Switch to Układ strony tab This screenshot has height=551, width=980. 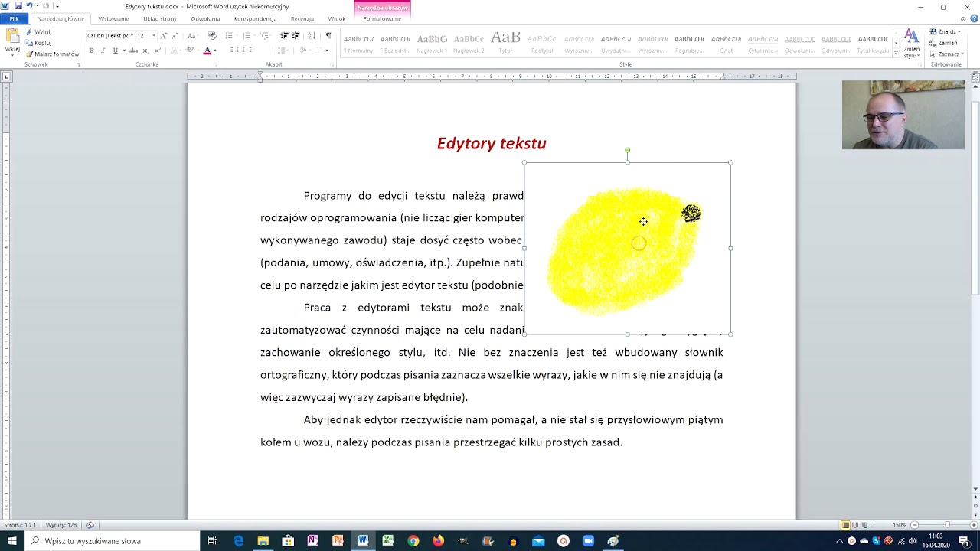click(x=160, y=18)
